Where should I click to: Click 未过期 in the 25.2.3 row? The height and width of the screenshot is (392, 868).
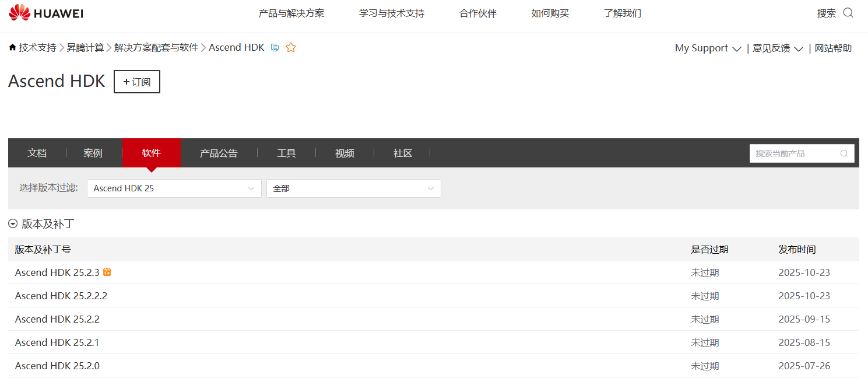[x=705, y=272]
